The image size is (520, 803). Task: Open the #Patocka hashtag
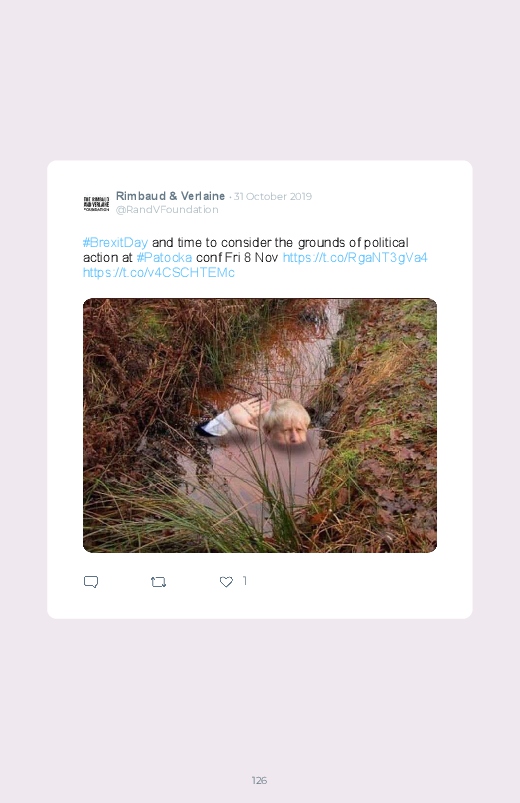(164, 257)
